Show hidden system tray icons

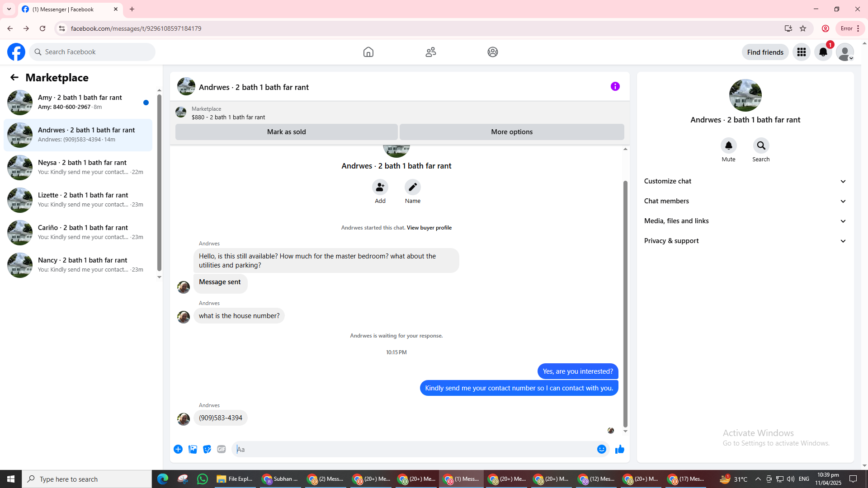tap(758, 479)
